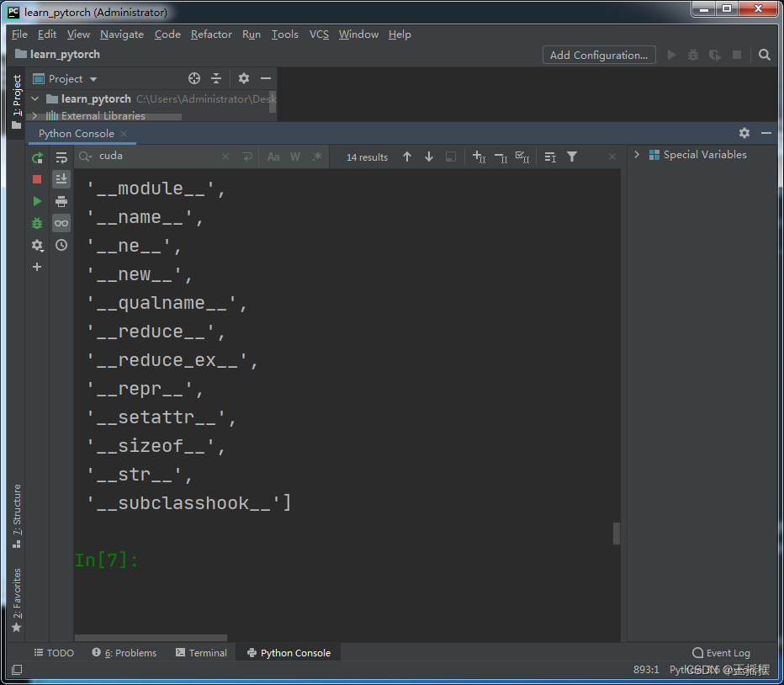784x685 pixels.
Task: Select the Python Console tab header
Action: click(x=77, y=134)
